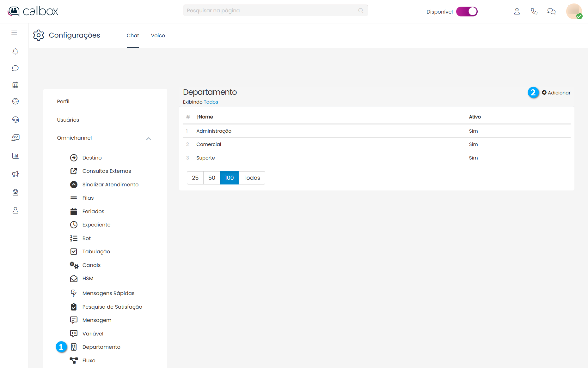
Task: Open the Administração department row
Action: point(214,131)
